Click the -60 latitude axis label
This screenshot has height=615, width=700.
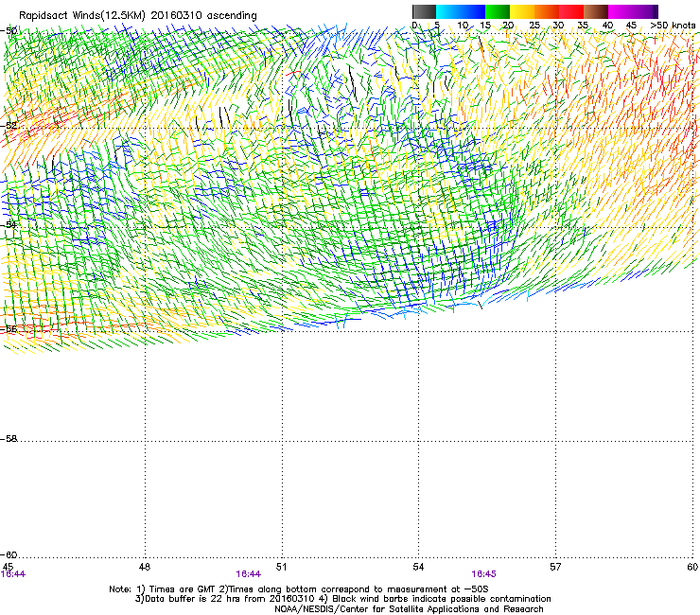coord(9,554)
